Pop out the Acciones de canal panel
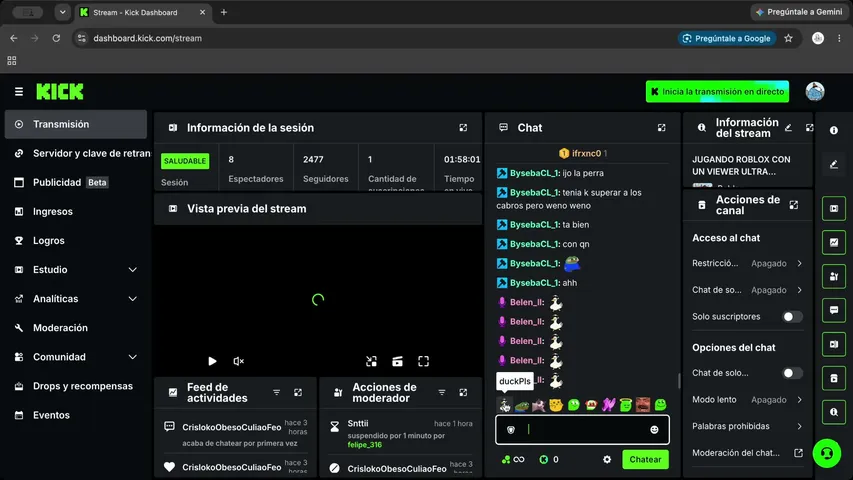853x480 pixels. 794,205
